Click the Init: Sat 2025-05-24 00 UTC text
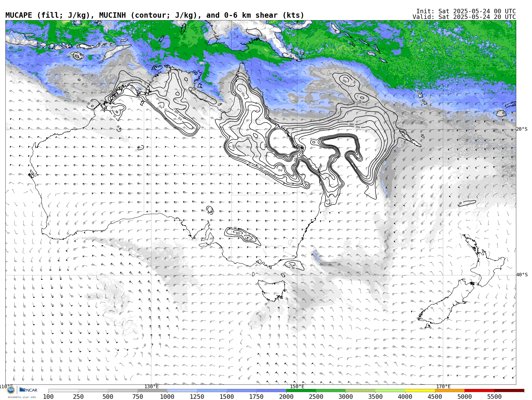This screenshot has height=400, width=532. pos(466,11)
